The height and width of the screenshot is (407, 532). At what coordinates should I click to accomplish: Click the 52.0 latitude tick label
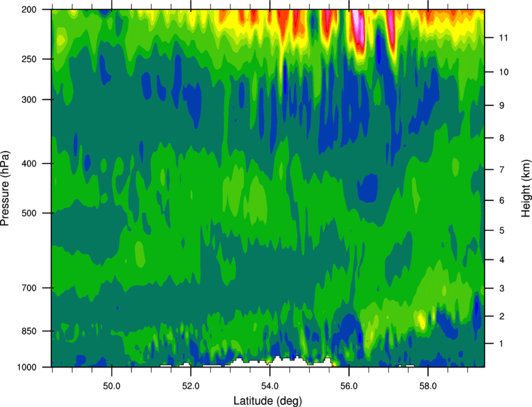191,386
